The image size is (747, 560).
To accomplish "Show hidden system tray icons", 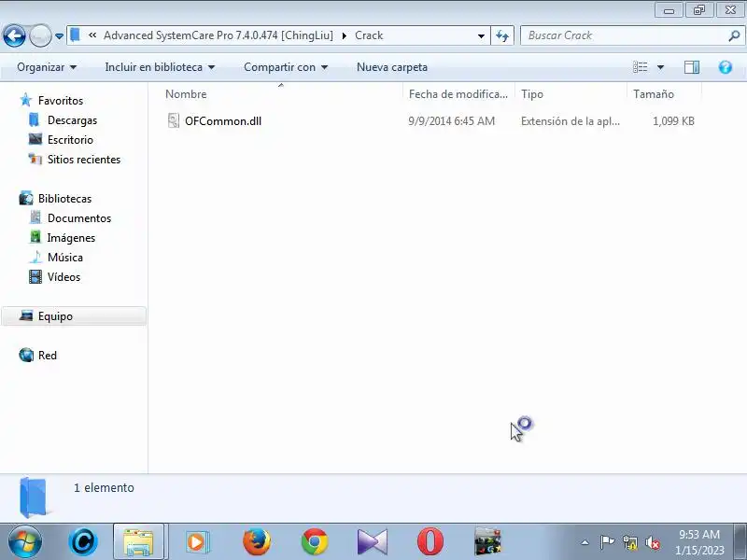I will 585,542.
